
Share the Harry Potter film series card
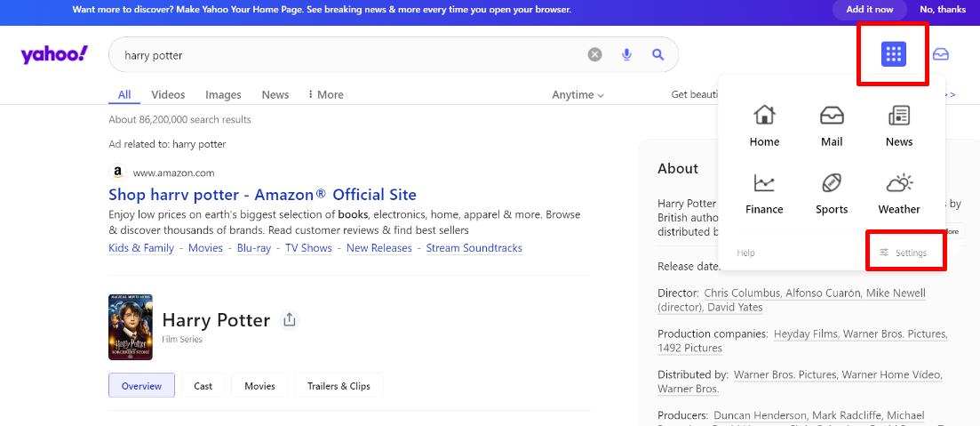pos(289,319)
